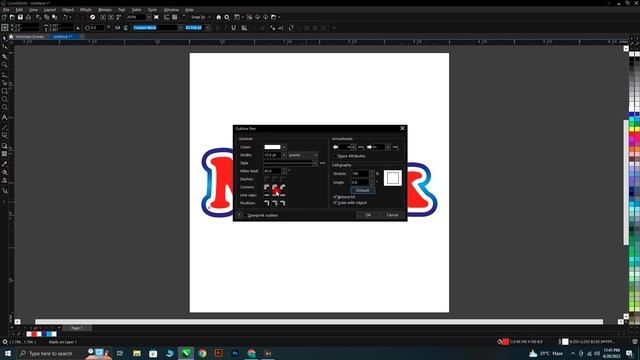Open the View menu
The image size is (640, 360).
(x=33, y=10)
